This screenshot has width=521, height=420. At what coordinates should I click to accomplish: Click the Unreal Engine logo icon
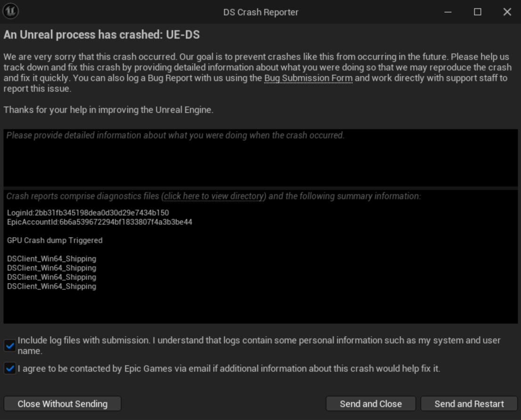point(10,11)
